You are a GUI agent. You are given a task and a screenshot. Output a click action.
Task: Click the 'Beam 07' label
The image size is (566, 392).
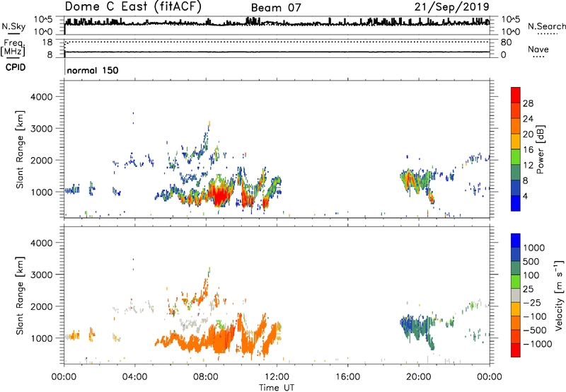(276, 8)
